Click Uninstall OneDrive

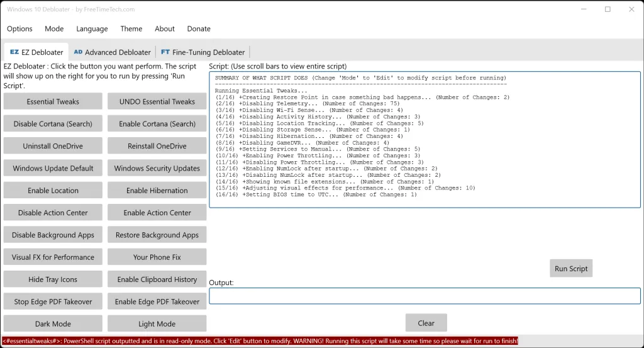click(53, 146)
